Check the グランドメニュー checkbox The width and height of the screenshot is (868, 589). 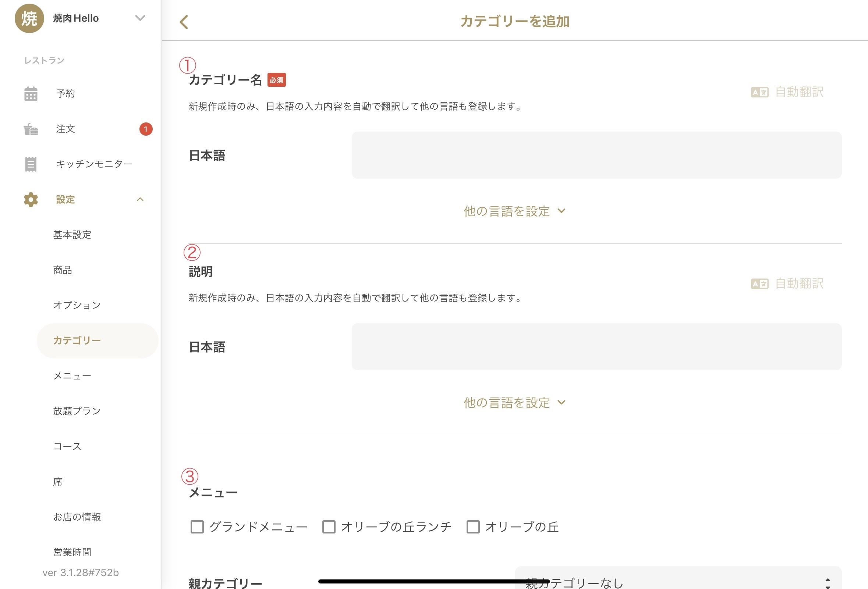(197, 526)
